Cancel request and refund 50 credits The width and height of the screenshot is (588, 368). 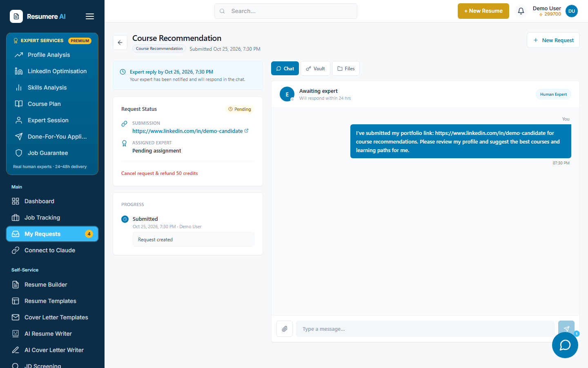(160, 173)
